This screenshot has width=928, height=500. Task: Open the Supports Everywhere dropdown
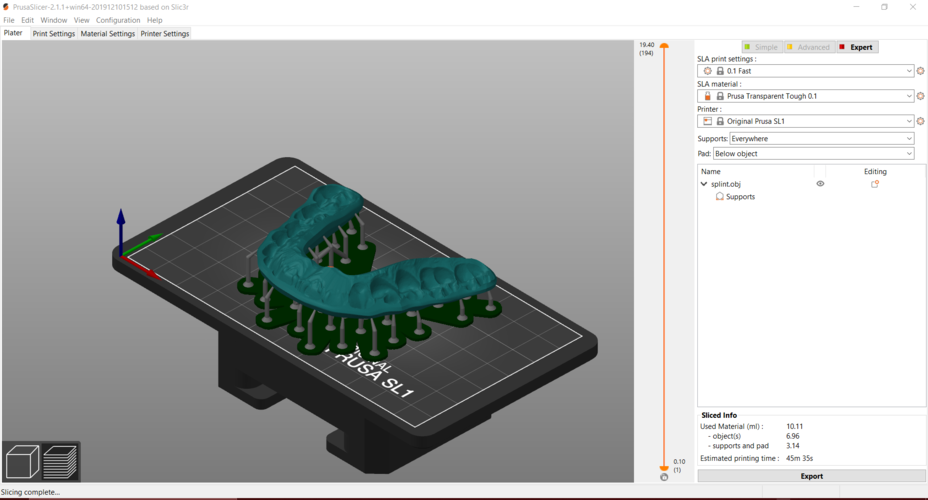tap(821, 138)
